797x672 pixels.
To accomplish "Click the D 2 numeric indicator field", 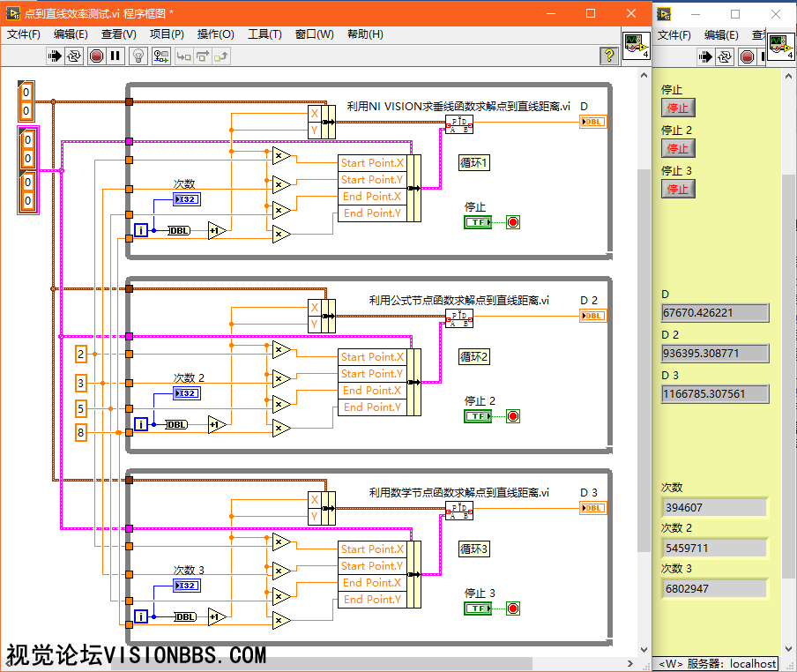I will (715, 354).
